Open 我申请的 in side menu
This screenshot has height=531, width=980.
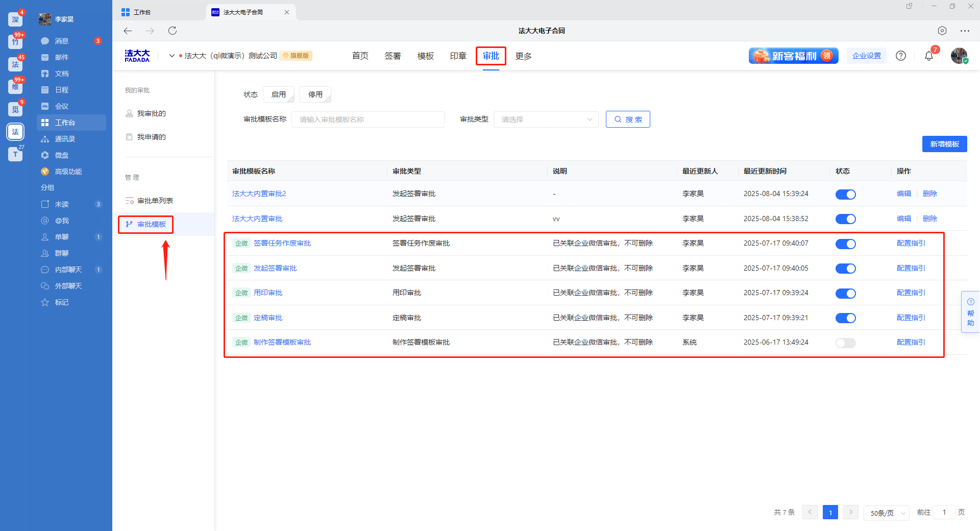click(x=152, y=137)
